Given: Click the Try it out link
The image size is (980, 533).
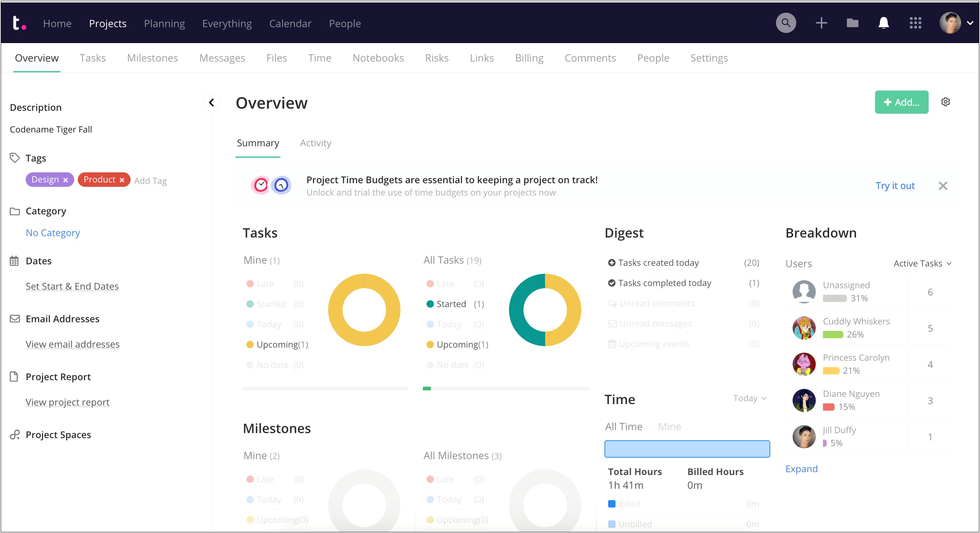Looking at the screenshot, I should point(895,184).
